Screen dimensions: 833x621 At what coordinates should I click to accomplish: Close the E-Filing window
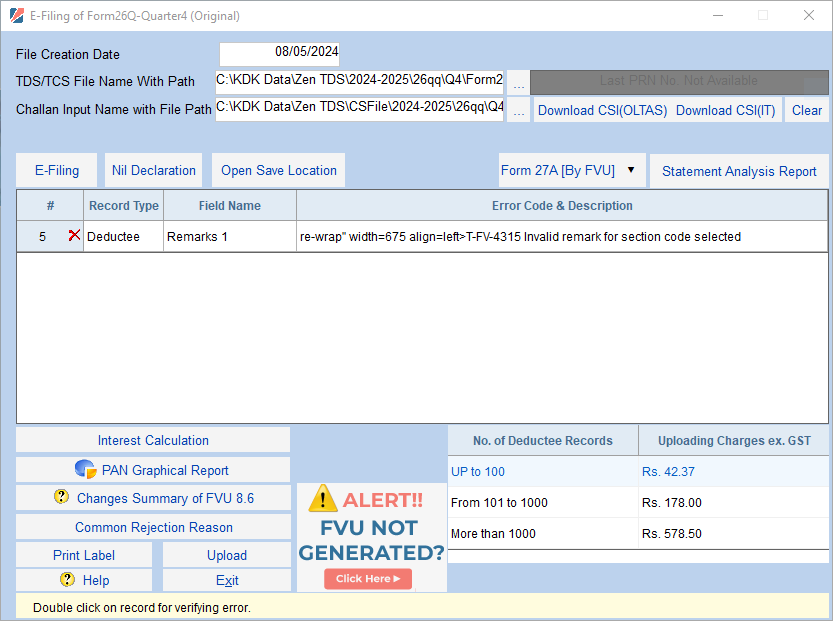point(809,15)
